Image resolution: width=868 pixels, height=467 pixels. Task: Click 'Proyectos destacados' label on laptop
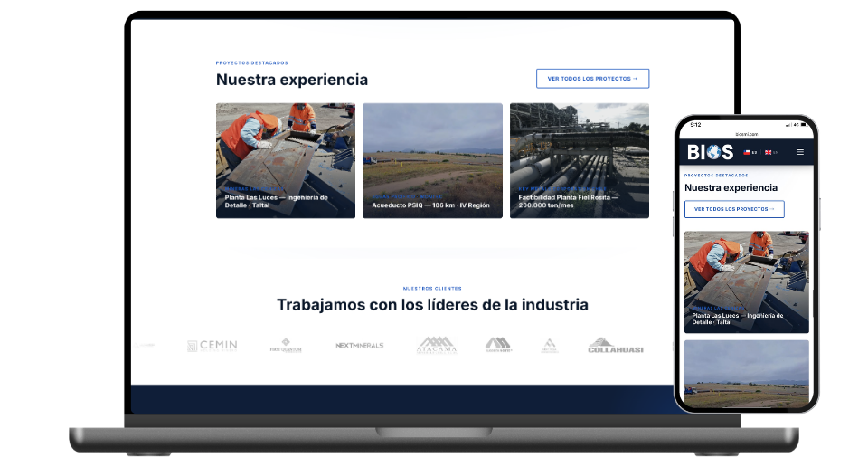252,63
